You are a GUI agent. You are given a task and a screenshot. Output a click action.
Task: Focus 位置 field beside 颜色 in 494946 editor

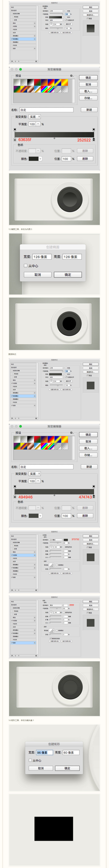(66, 516)
